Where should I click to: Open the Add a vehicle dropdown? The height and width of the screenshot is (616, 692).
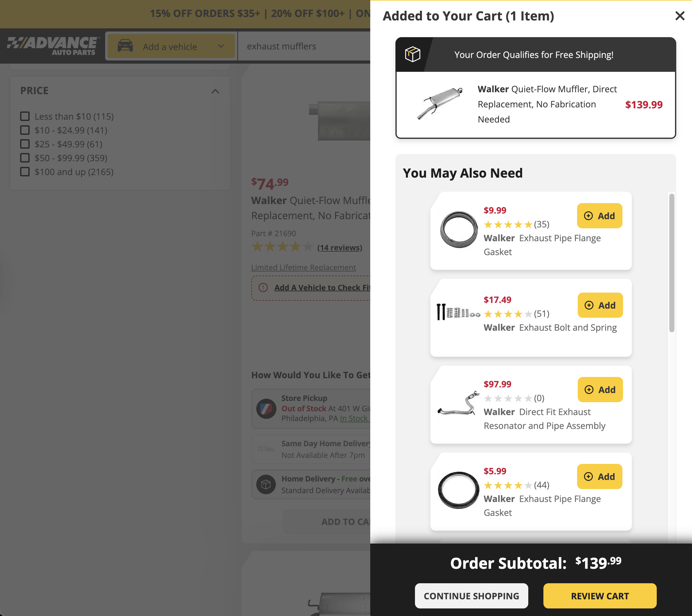tap(221, 46)
